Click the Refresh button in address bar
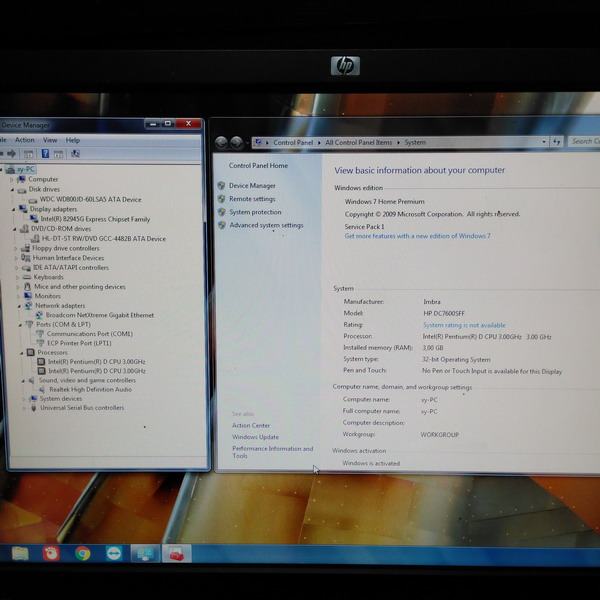This screenshot has height=600, width=600. [x=557, y=142]
